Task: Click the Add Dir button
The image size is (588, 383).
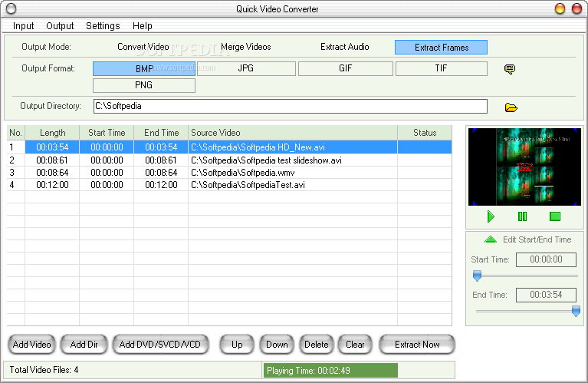Action: tap(84, 345)
